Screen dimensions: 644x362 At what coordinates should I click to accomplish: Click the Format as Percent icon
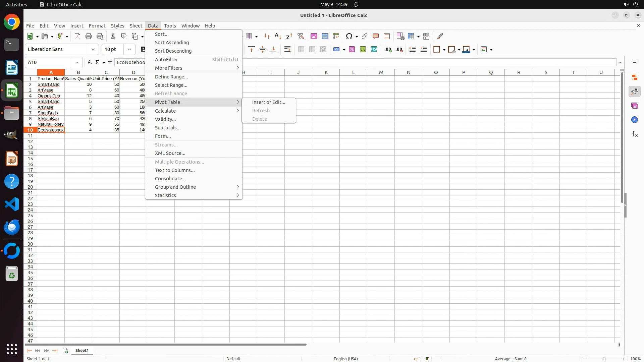click(352, 49)
